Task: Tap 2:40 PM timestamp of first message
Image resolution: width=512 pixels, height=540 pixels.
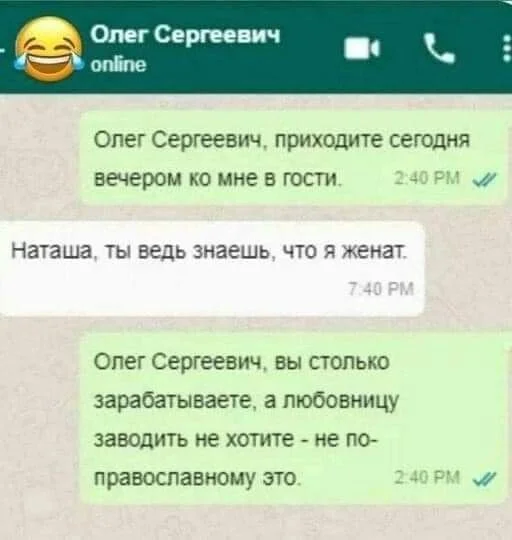Action: (x=427, y=178)
